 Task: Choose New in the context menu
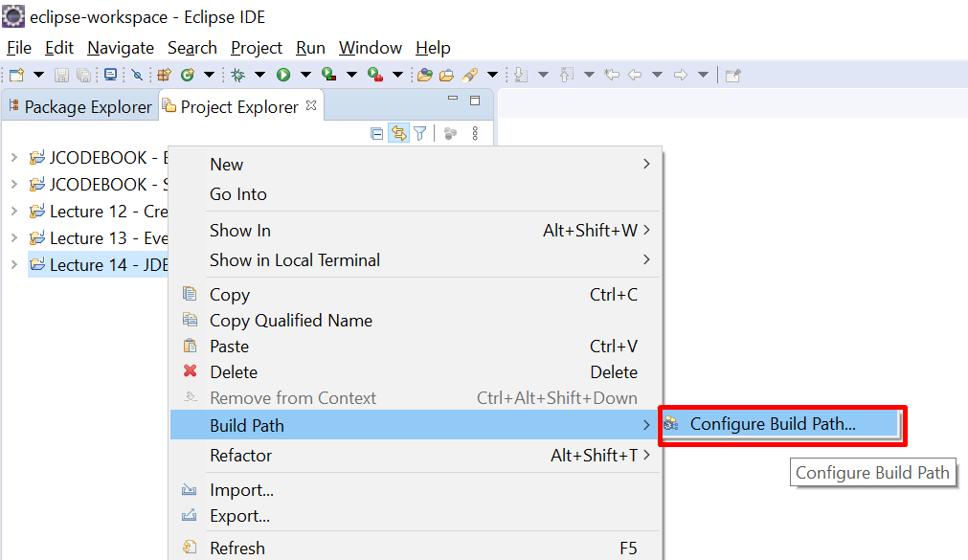[416, 165]
